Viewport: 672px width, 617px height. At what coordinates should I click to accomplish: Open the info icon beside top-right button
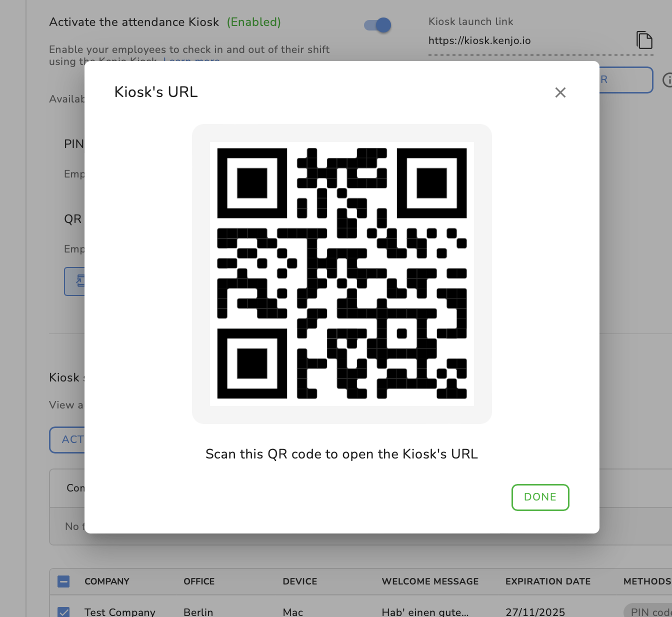[667, 80]
